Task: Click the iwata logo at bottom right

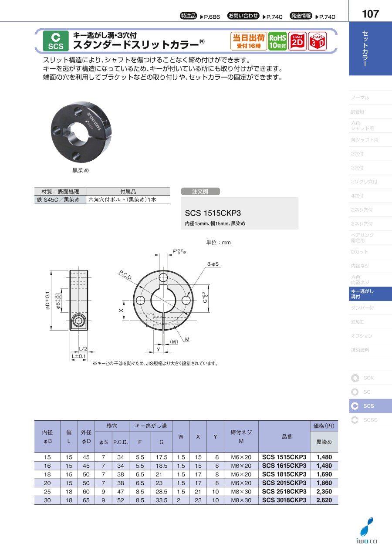Action: [x=368, y=531]
